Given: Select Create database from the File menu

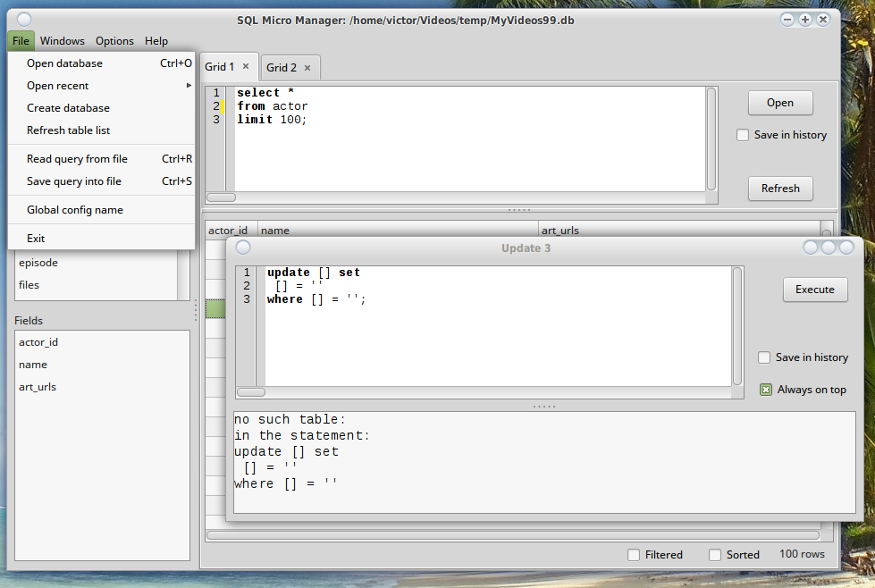Looking at the screenshot, I should (66, 108).
